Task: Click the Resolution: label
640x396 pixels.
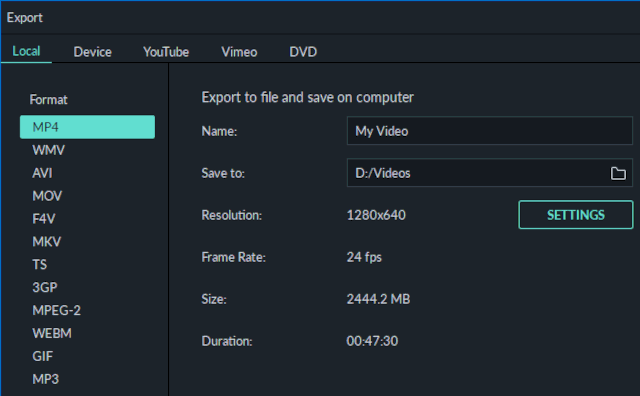Action: coord(231,215)
